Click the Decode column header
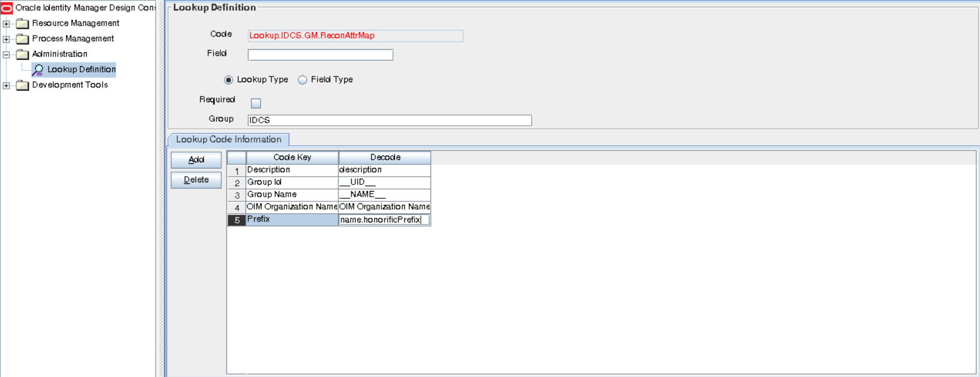980x377 pixels. (x=385, y=157)
